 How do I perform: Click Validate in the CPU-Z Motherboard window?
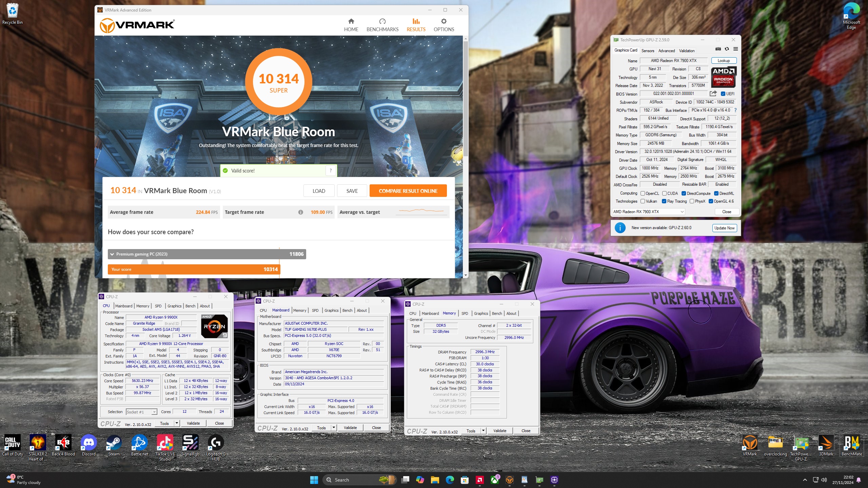350,428
